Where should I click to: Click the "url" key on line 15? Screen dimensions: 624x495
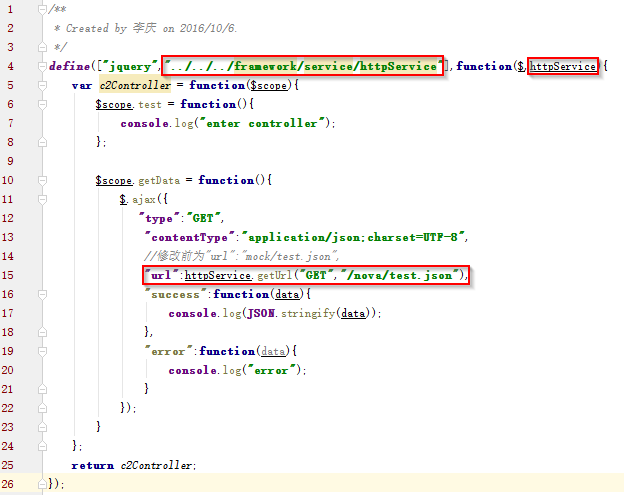(x=161, y=275)
